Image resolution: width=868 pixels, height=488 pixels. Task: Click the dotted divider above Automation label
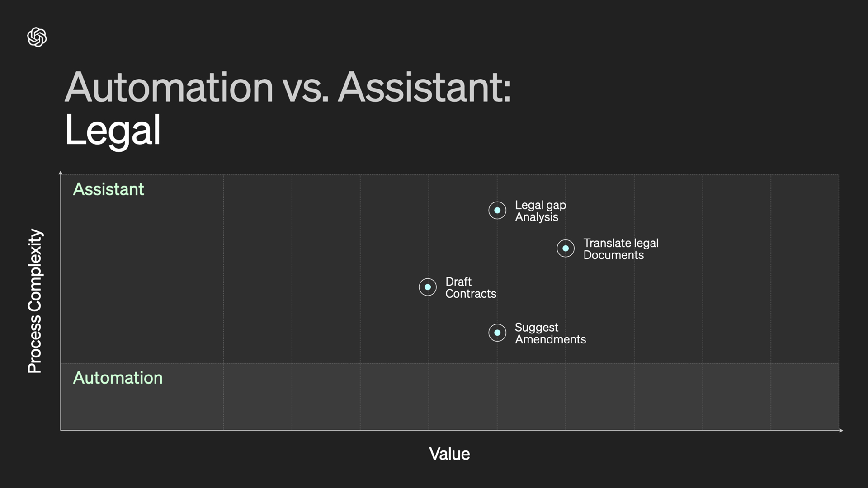click(450, 363)
